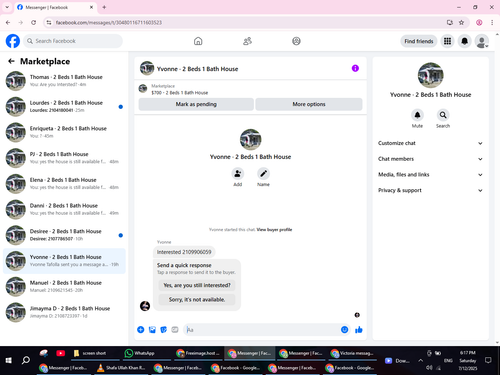Expand Chat members section
This screenshot has height=375, width=500.
tap(430, 159)
